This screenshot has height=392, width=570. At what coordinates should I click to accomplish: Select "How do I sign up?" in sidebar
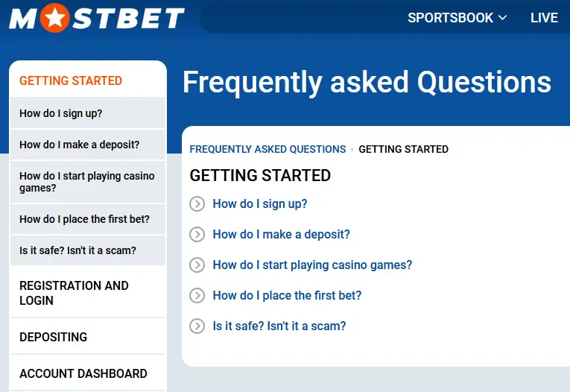point(61,113)
